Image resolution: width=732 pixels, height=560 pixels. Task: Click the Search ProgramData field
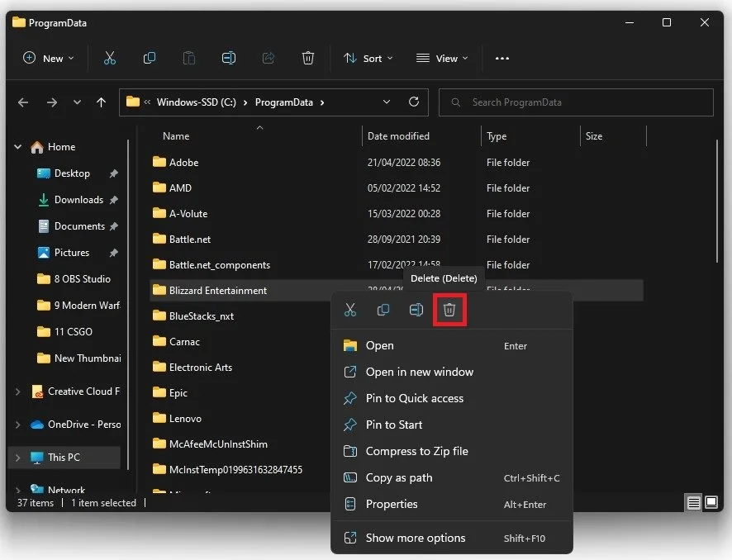(x=576, y=102)
